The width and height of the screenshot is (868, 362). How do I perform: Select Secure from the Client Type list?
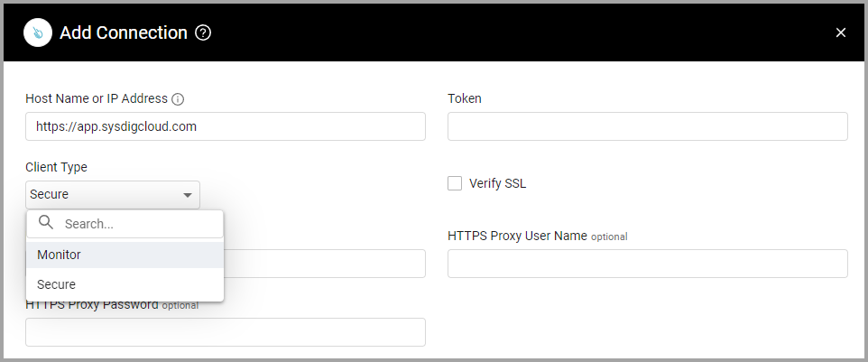[125, 284]
